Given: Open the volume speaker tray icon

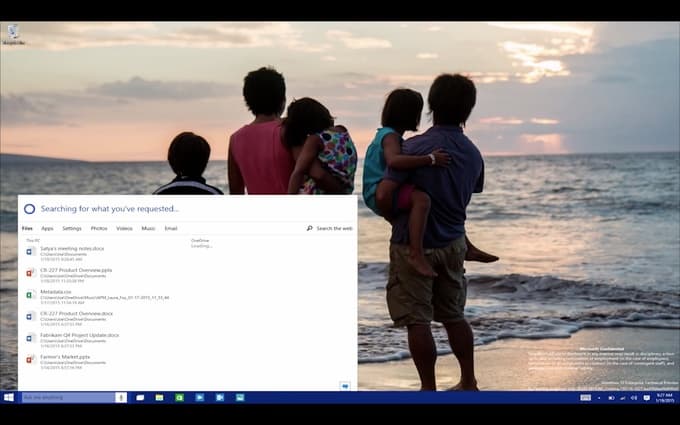Looking at the screenshot, I should tap(634, 398).
